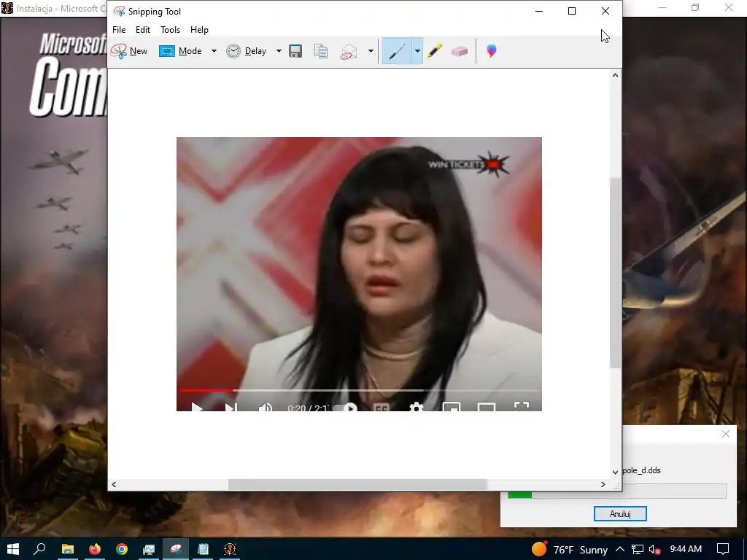Open the Pen options dropdown arrow
747x560 pixels.
coord(417,51)
